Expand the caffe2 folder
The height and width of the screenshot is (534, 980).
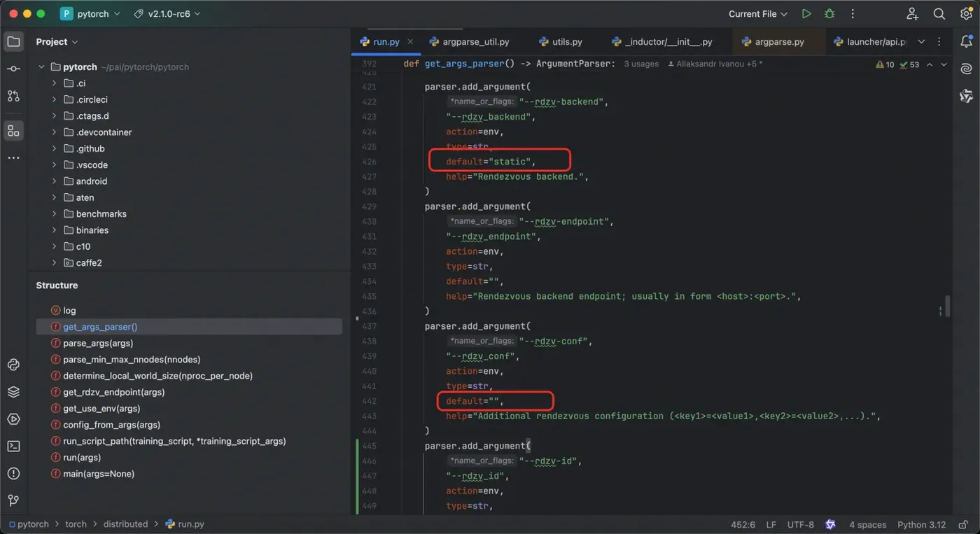coord(54,263)
